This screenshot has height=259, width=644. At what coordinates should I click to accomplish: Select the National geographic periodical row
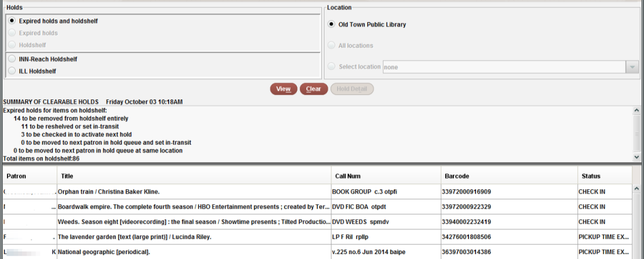192,251
